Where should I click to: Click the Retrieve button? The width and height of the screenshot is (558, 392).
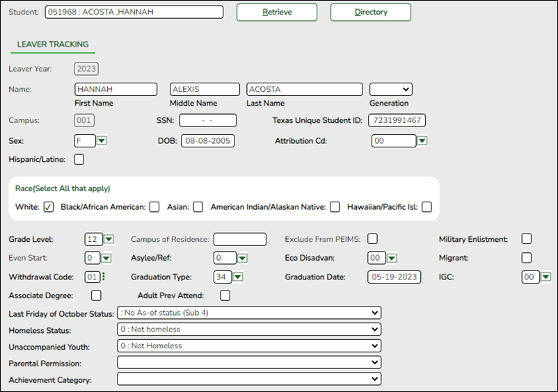[x=277, y=13]
